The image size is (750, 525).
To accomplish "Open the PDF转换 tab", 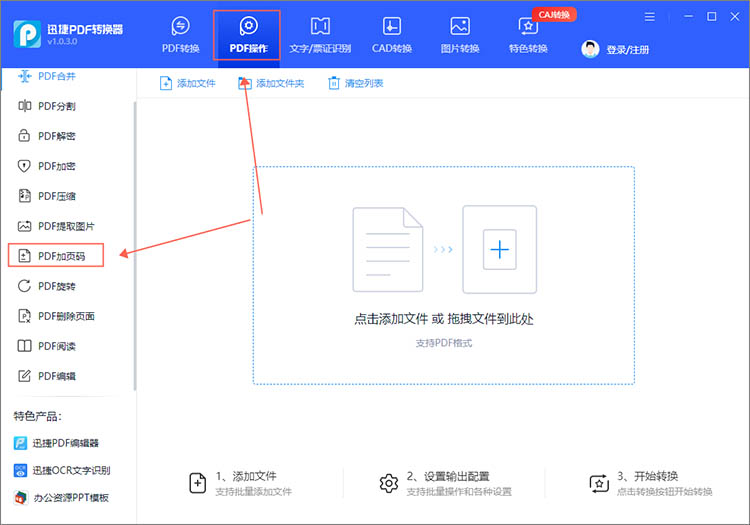I will pyautogui.click(x=180, y=35).
